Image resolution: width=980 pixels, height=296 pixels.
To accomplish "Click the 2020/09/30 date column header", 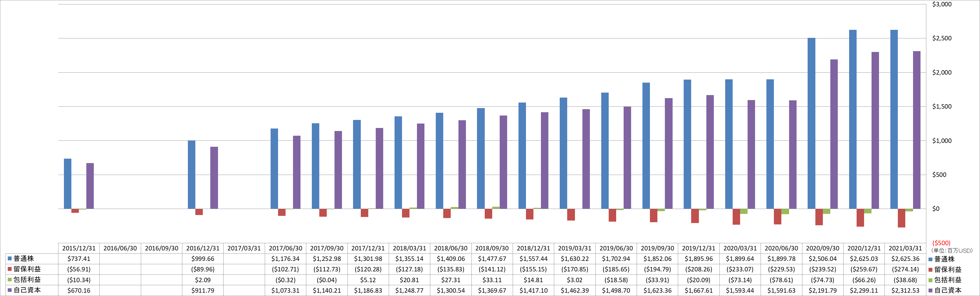I will [x=823, y=248].
